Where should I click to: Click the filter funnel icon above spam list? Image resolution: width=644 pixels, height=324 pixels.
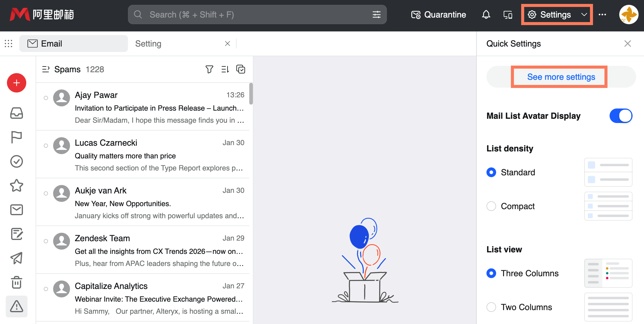pos(209,69)
